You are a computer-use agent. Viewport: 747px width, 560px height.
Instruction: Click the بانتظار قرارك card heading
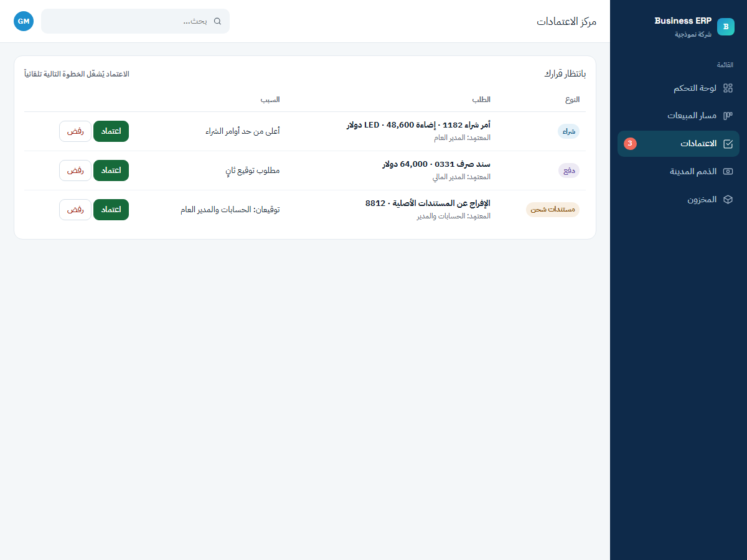pos(565,74)
